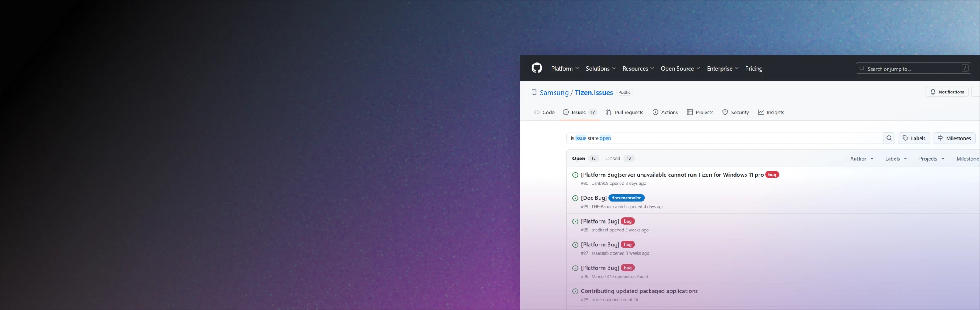Screen dimensions: 980x310
Task: Click open-issue icon for issue #28
Action: [575, 221]
